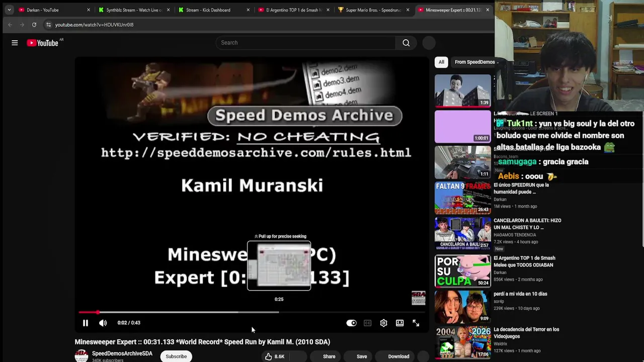The width and height of the screenshot is (644, 362).
Task: Open the player settings gear
Action: 383,323
